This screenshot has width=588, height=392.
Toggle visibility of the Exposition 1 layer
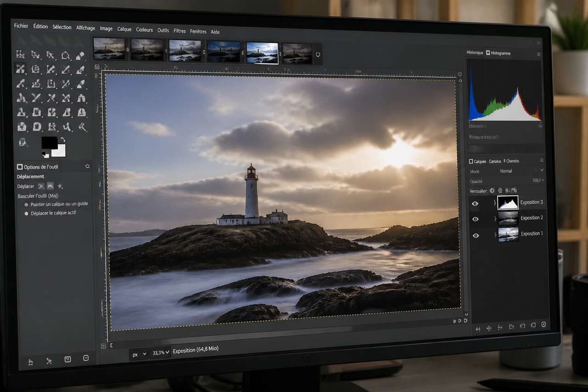475,235
